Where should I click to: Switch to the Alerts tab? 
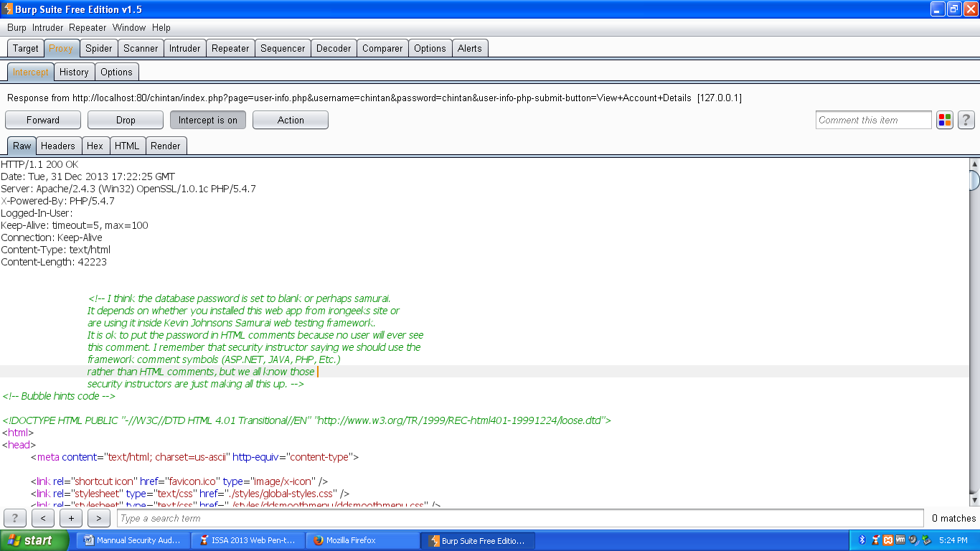[470, 48]
